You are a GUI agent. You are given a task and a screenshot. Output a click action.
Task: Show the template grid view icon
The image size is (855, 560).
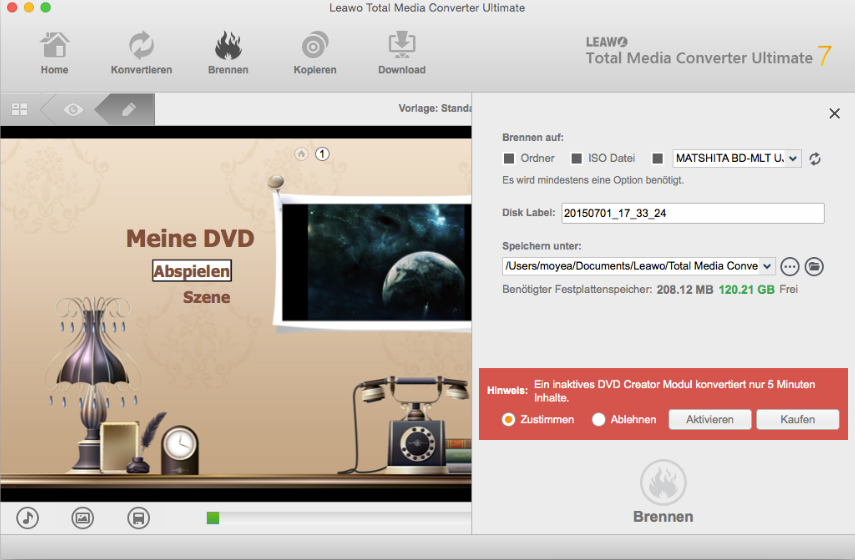(x=20, y=110)
